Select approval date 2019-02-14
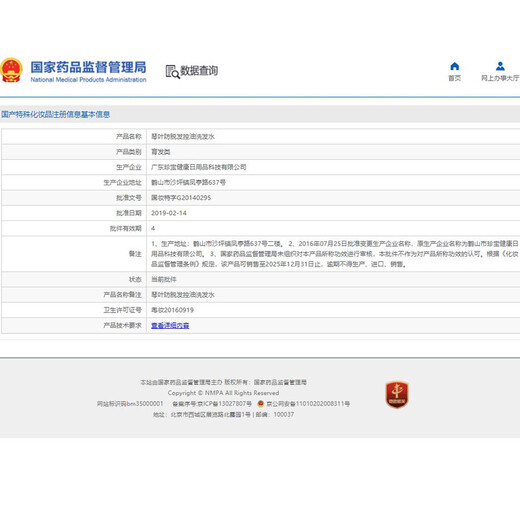 [169, 213]
